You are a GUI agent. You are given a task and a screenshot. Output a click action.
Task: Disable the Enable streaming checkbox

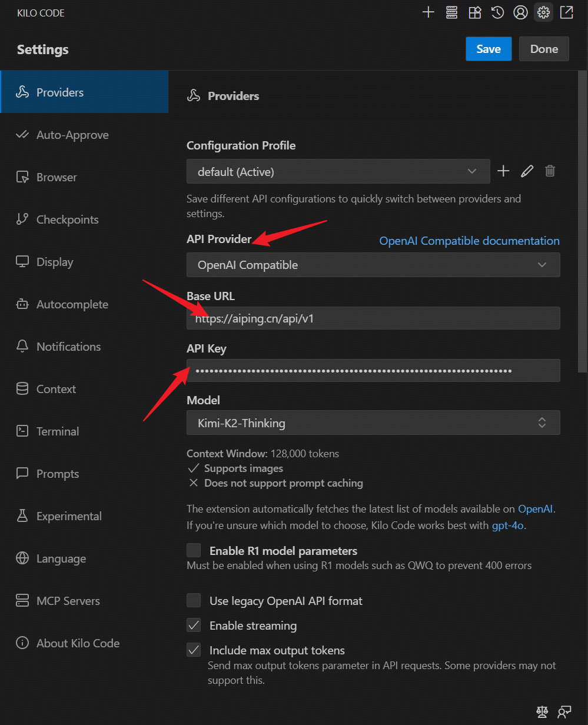click(194, 626)
